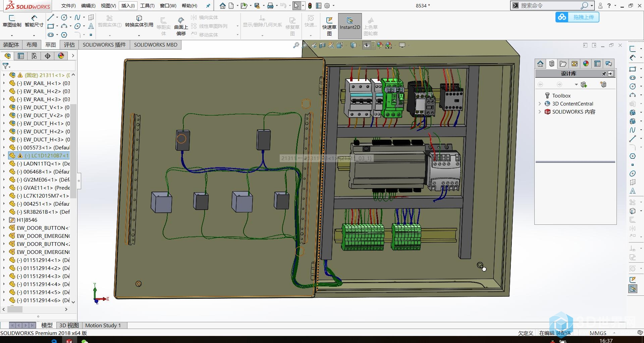This screenshot has width=644, height=343.
Task: Select the Polygon sketch tool
Action: click(x=64, y=35)
